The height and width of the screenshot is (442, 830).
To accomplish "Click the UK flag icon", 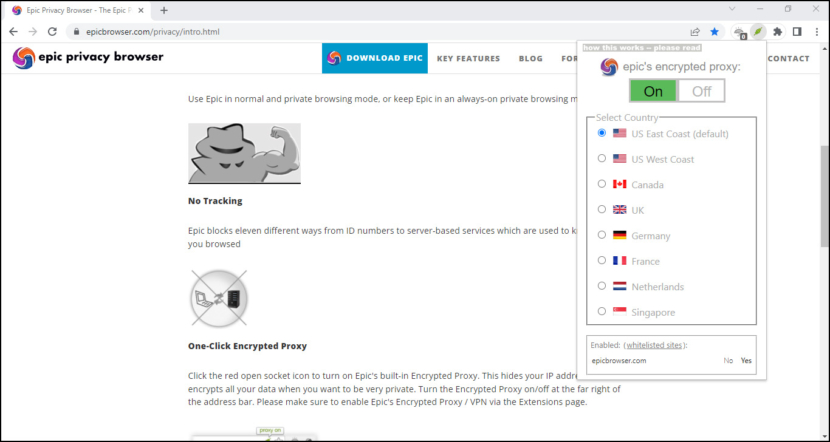I will click(x=619, y=210).
